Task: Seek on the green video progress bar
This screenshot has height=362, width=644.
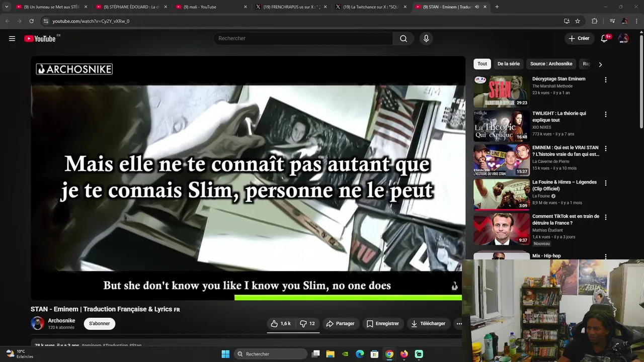Action: click(348, 298)
